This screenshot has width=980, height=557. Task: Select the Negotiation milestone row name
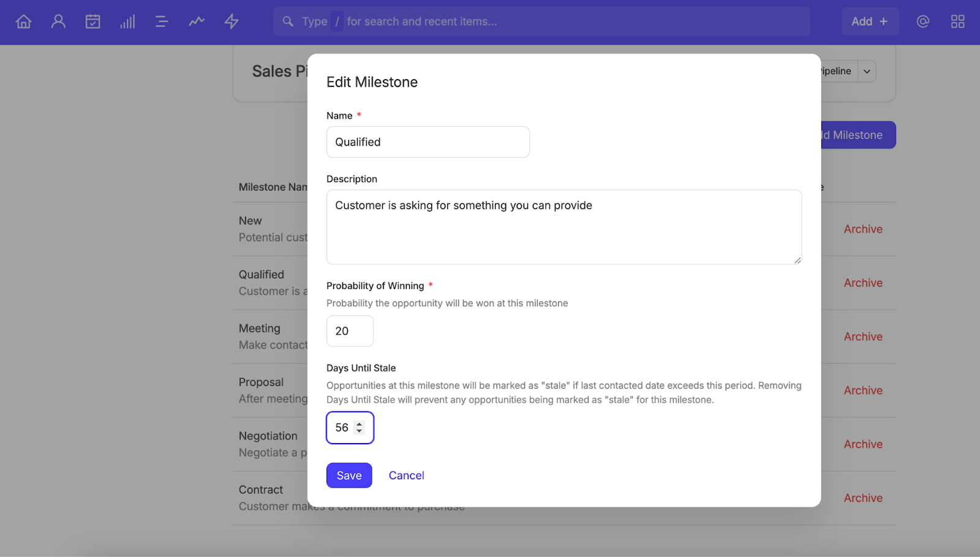(268, 436)
